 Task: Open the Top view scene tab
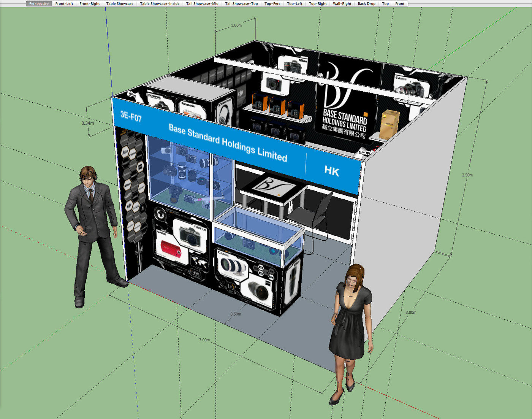(385, 3)
